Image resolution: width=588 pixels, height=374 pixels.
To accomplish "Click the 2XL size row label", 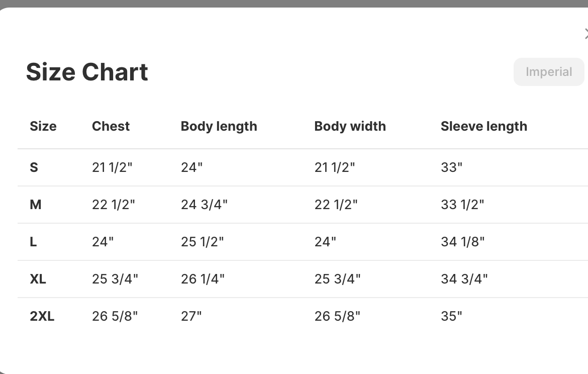I will [42, 316].
